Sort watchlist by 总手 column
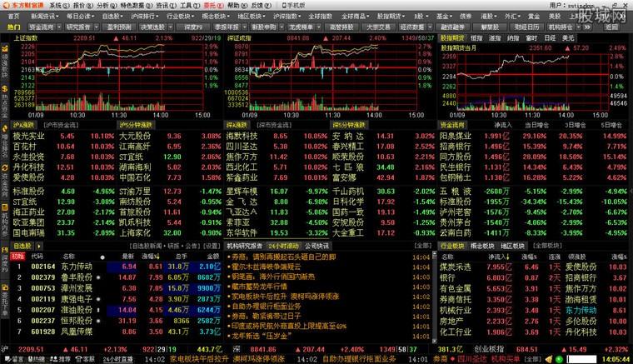Screen dimensions: 633x364 [181, 257]
